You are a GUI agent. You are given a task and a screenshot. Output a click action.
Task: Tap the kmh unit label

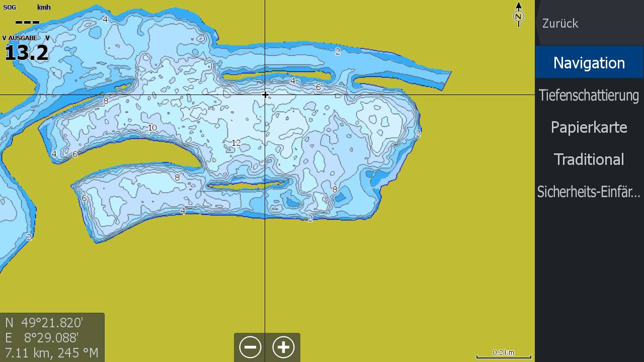(x=44, y=8)
